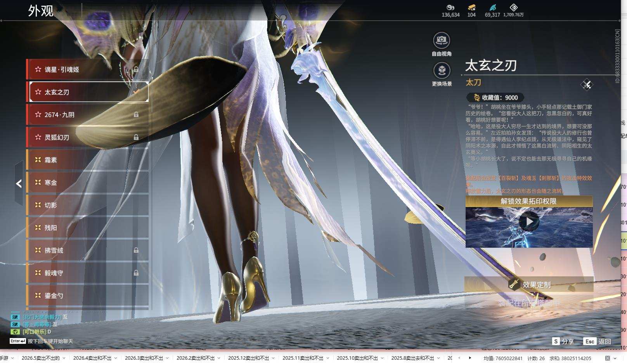Click the 效果定制 effect customization button
The width and height of the screenshot is (627, 364).
click(529, 284)
